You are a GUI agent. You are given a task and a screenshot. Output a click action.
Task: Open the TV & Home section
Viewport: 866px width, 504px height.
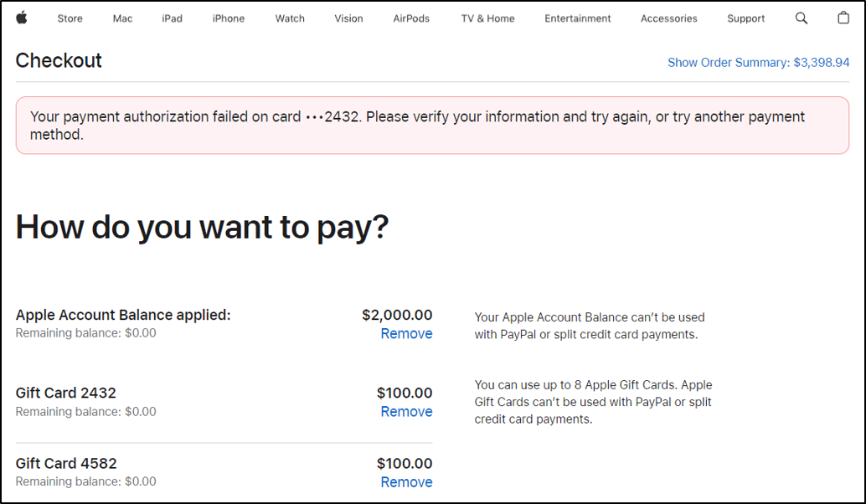(487, 18)
